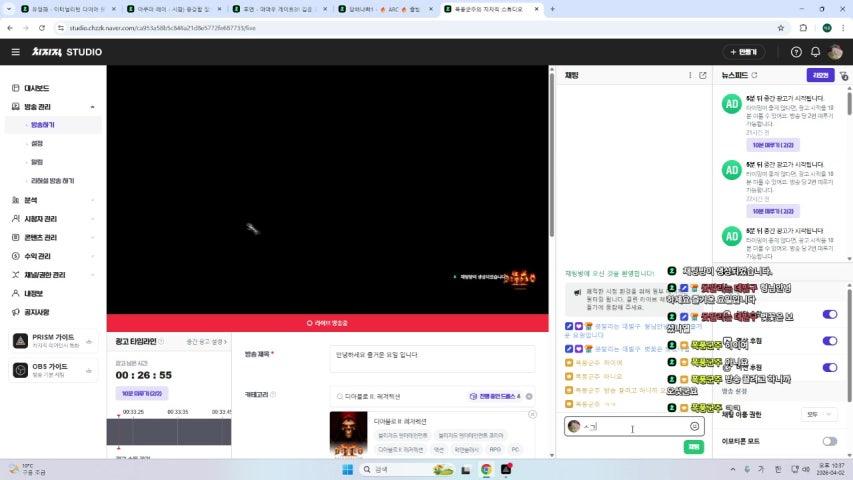Open the newsfeed filter settings icon
Image resolution: width=853 pixels, height=480 pixels.
[843, 76]
